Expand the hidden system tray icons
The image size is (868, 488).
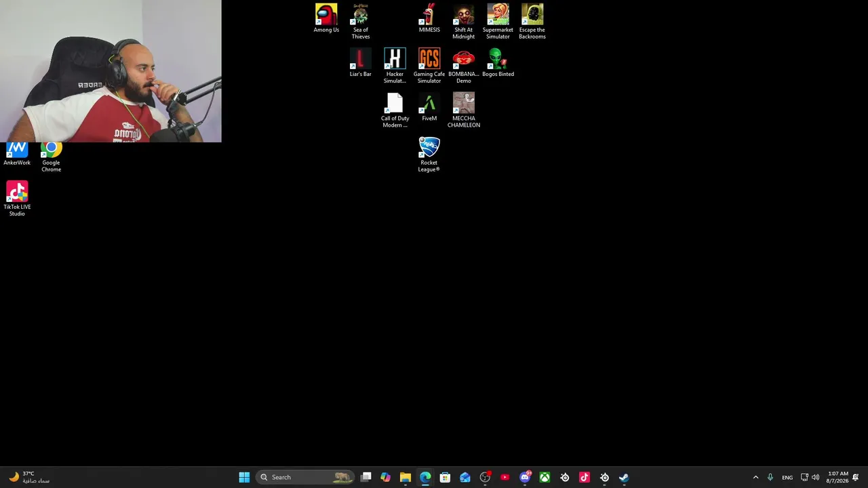point(755,477)
